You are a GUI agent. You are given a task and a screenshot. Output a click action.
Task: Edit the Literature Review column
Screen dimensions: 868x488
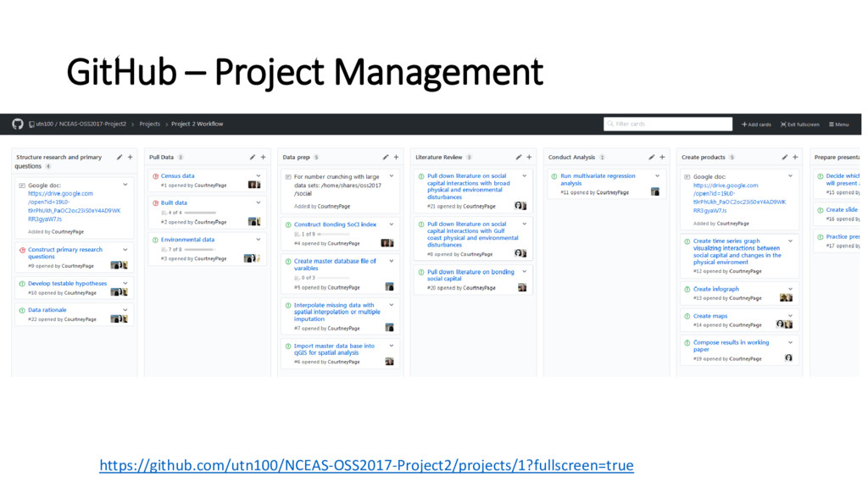519,157
